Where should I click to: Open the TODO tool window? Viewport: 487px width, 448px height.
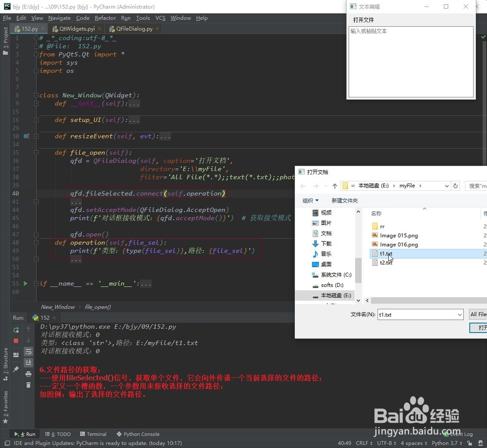[58, 434]
